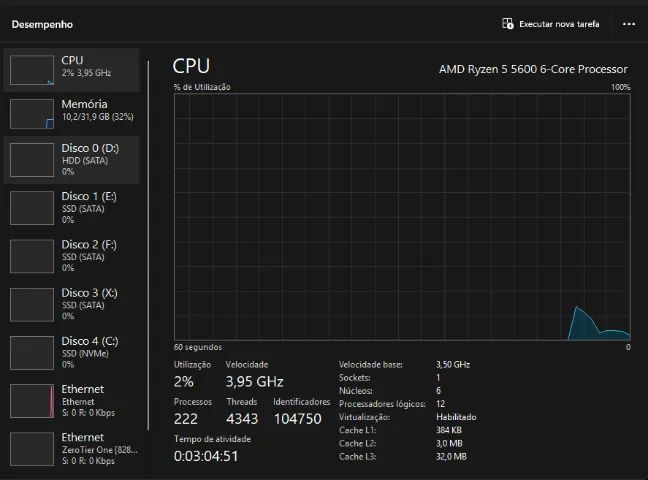648x480 pixels.
Task: Click the 100% graph scale label
Action: click(x=621, y=87)
